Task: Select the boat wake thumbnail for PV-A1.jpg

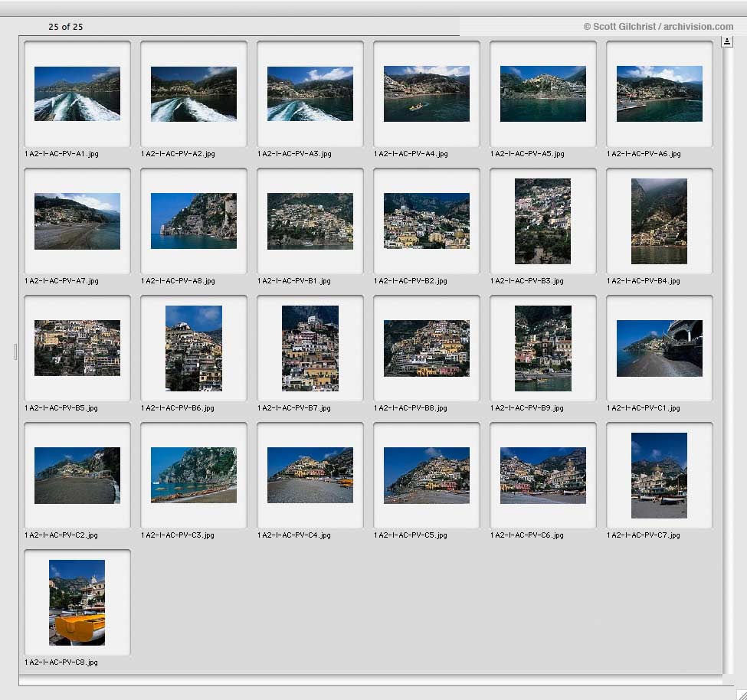Action: tap(77, 93)
